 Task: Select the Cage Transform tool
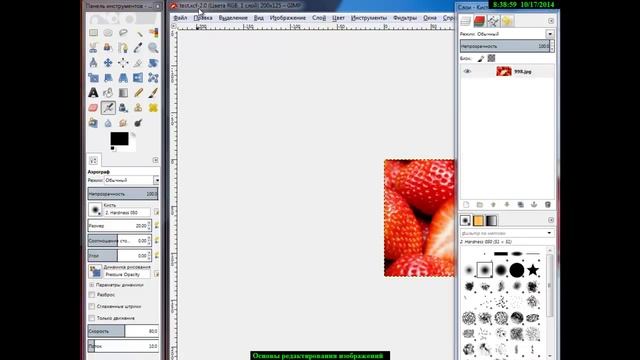click(153, 78)
